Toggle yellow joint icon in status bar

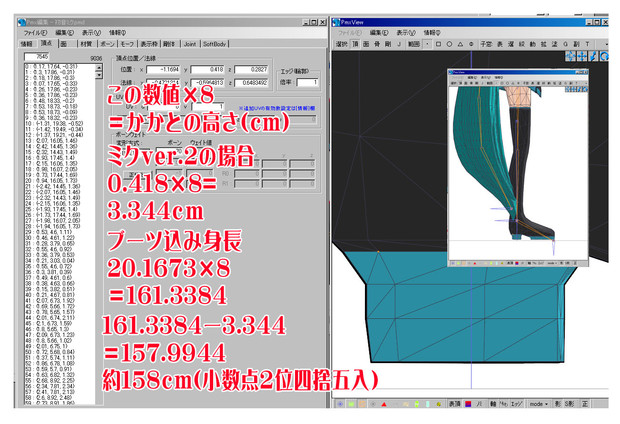pos(439,404)
